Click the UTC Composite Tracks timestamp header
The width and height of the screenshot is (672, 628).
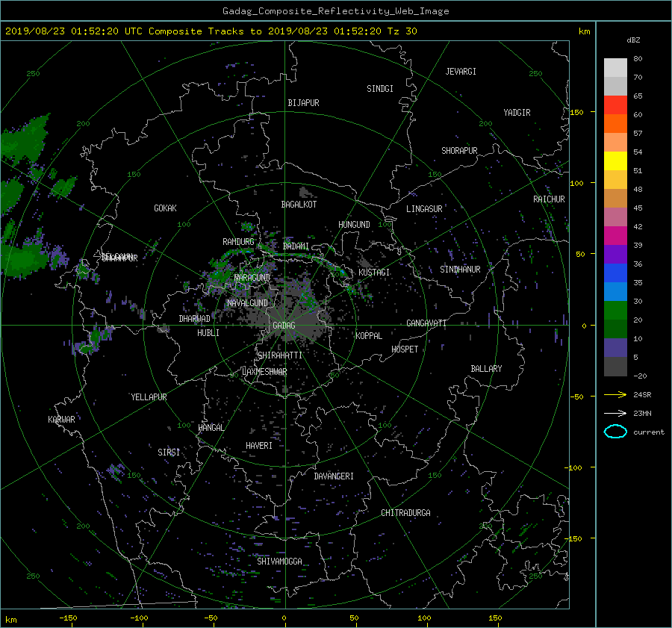(x=211, y=31)
